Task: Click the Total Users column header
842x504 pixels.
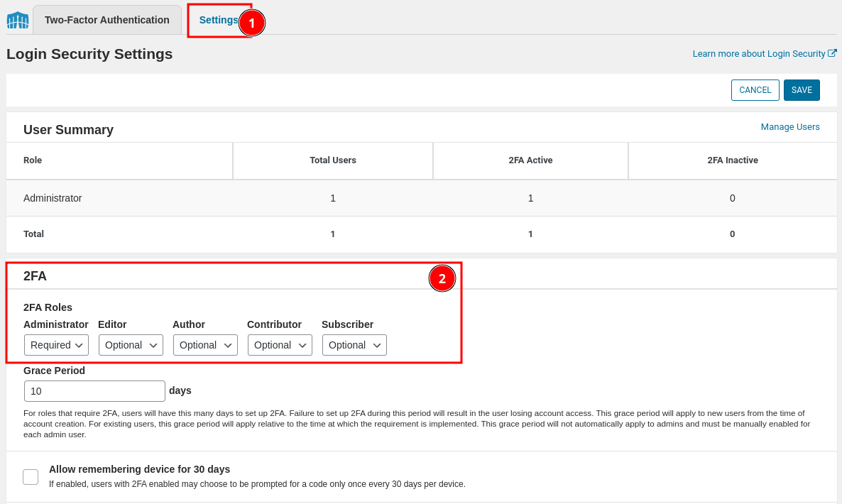Action: [x=333, y=160]
